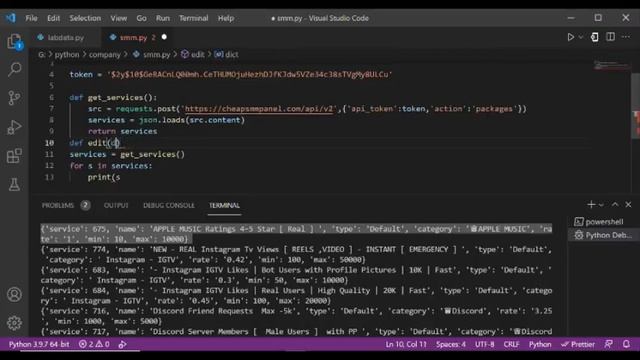Change indentation via Spaces: 4
Screen dimensions: 640x360
pos(451,344)
